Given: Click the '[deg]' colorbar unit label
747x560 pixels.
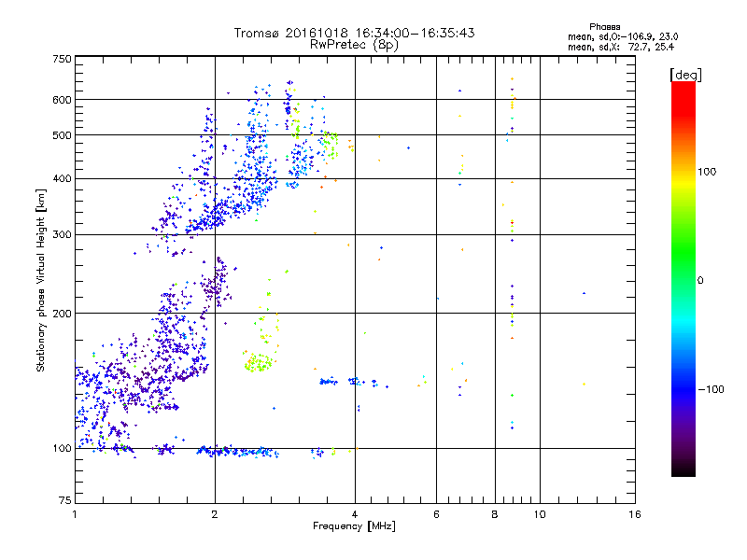Looking at the screenshot, I should click(685, 75).
